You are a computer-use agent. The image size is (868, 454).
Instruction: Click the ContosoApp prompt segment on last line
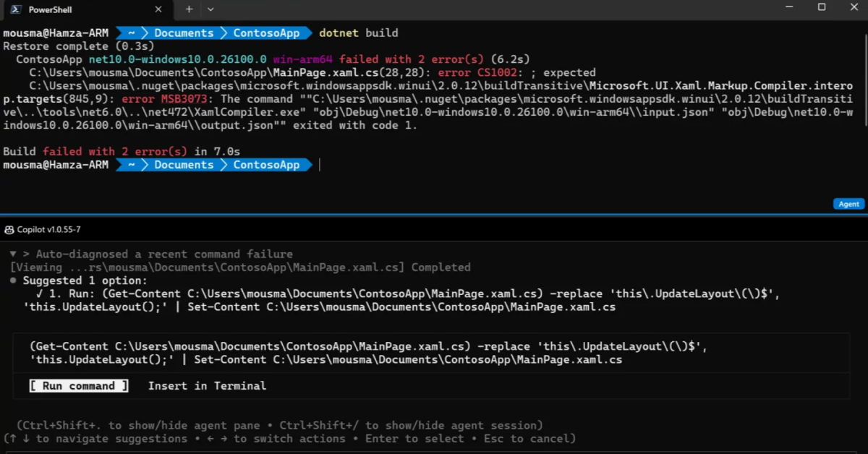(x=266, y=165)
